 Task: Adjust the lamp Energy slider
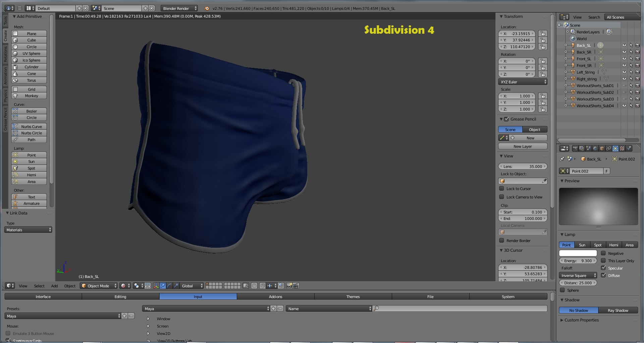point(578,261)
